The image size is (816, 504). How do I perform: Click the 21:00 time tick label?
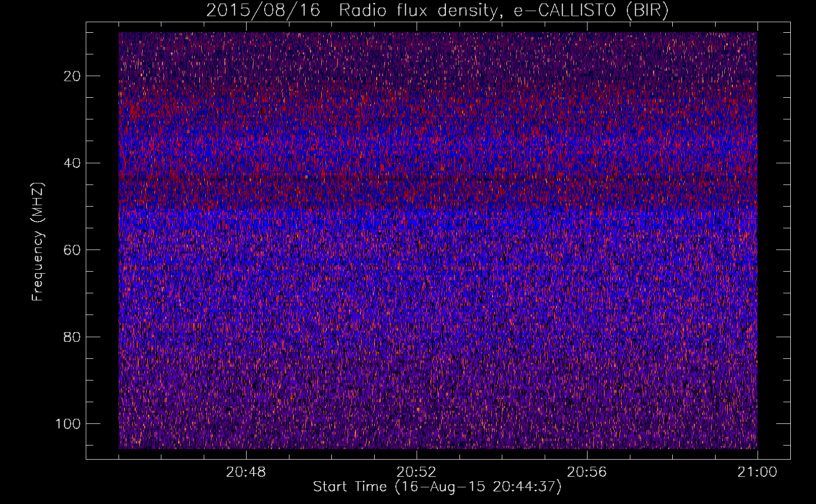pos(757,472)
